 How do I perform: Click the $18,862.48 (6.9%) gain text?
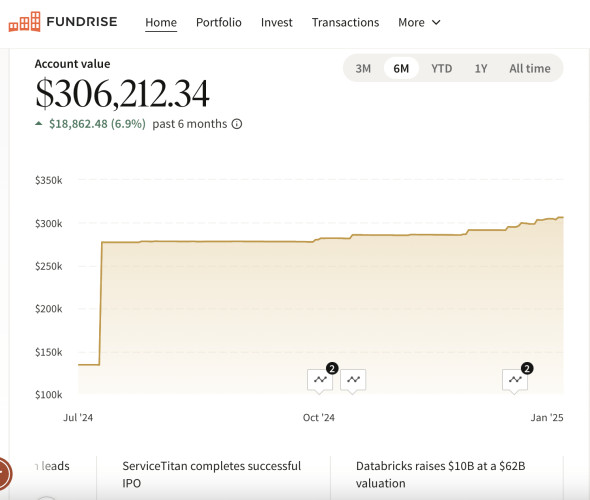(97, 124)
